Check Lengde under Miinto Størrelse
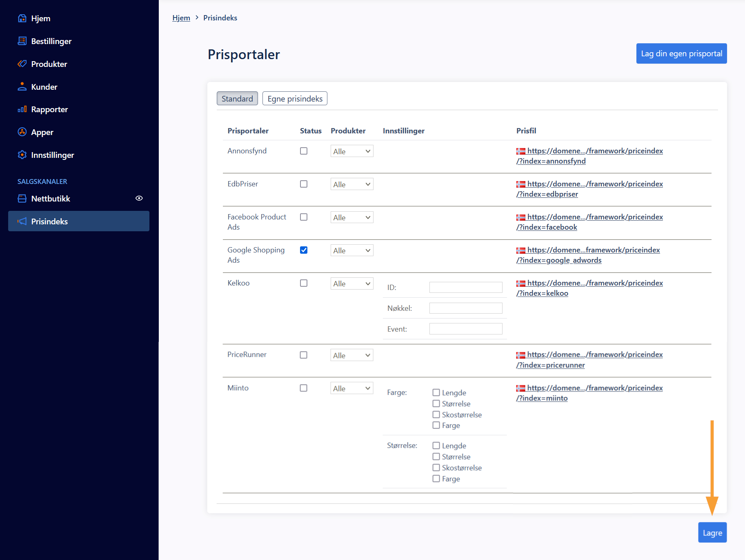745x560 pixels. coord(436,445)
